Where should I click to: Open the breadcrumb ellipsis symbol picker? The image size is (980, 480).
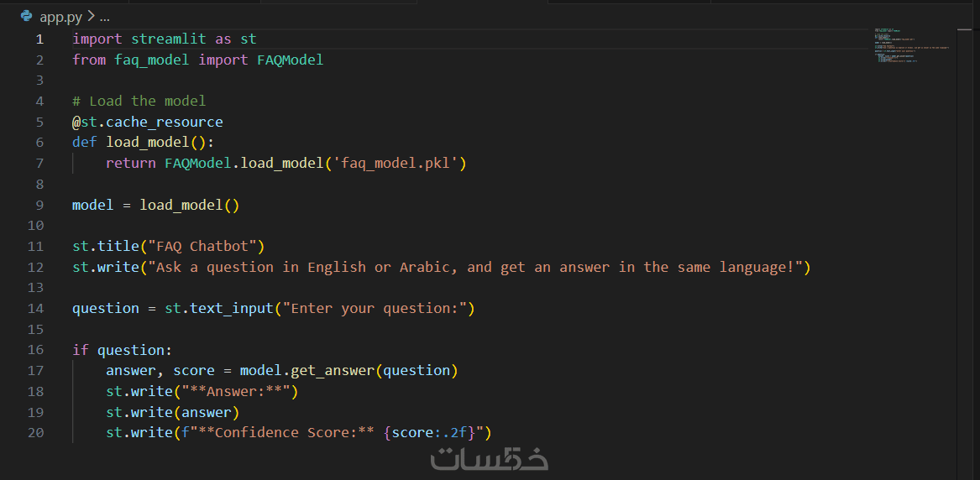104,17
